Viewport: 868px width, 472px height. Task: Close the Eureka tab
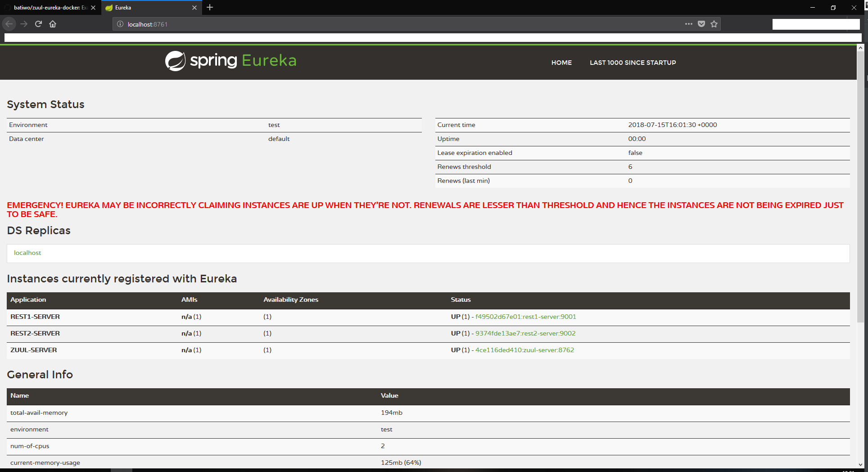click(x=194, y=8)
